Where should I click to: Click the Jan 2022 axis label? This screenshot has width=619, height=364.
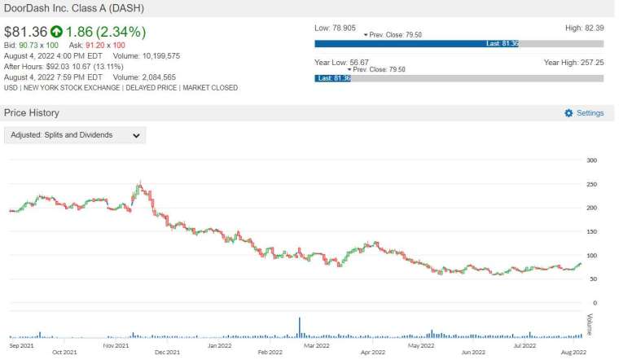pos(219,346)
